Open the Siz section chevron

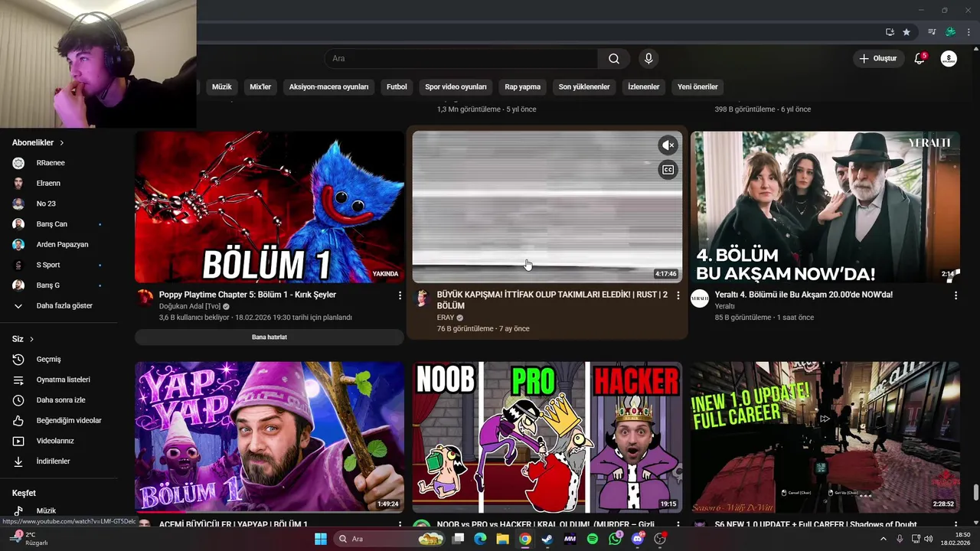click(31, 339)
